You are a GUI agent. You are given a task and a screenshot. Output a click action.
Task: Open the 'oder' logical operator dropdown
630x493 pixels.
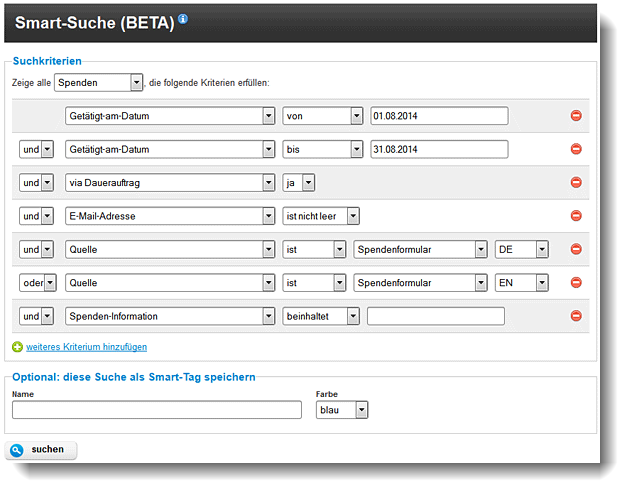[36, 283]
